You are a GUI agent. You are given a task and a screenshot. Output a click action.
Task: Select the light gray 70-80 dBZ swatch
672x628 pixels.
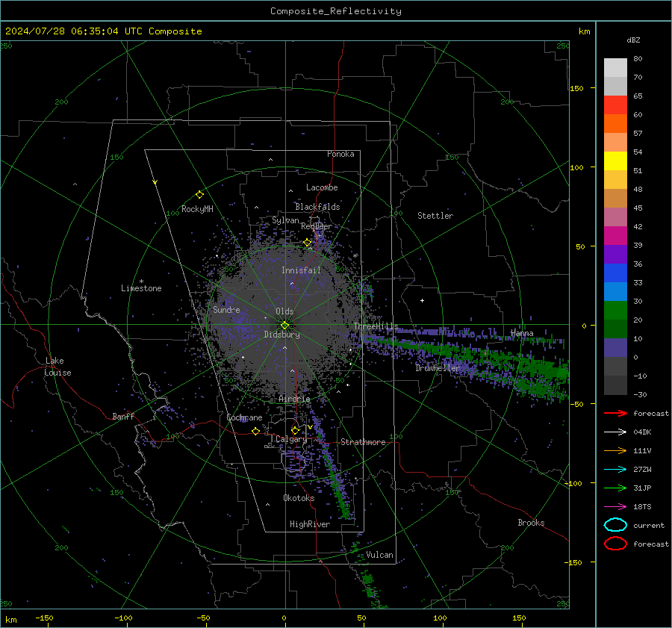coord(615,68)
